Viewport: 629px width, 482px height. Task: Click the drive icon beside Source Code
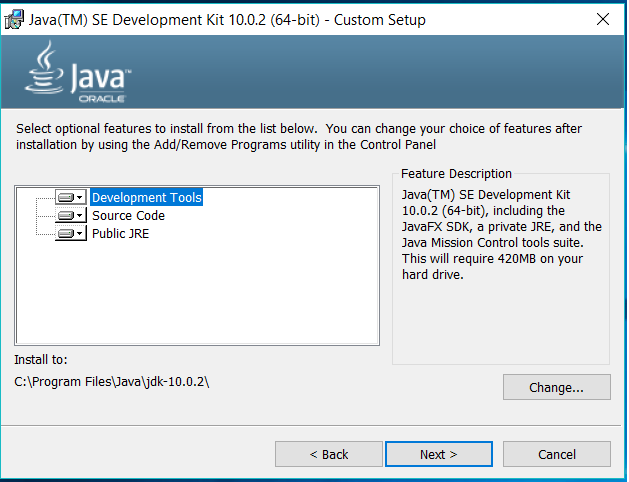tap(66, 215)
